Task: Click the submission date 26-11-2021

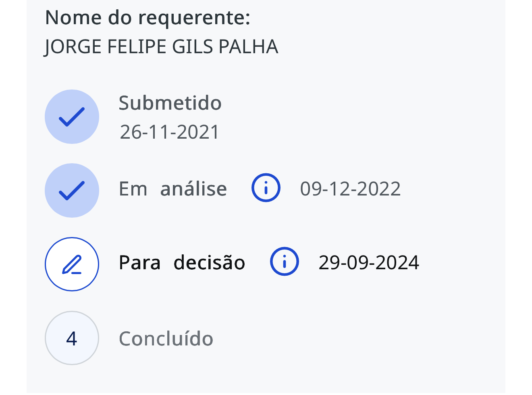Action: tap(170, 132)
